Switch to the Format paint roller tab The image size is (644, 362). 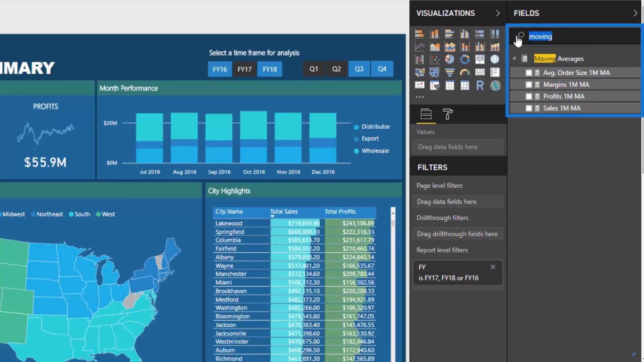447,114
